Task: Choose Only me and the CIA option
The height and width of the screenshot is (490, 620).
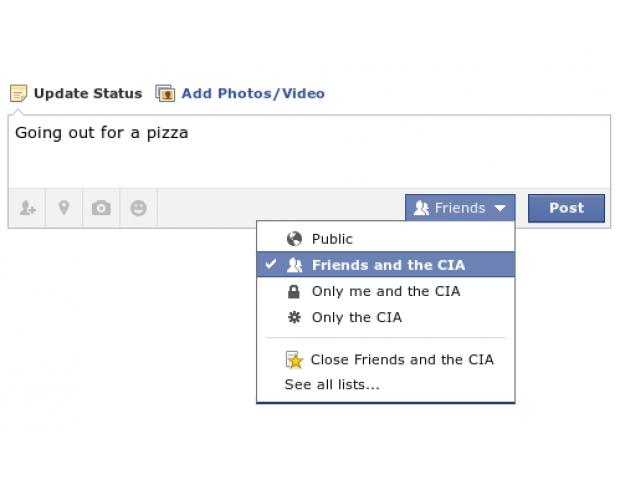Action: pyautogui.click(x=386, y=291)
